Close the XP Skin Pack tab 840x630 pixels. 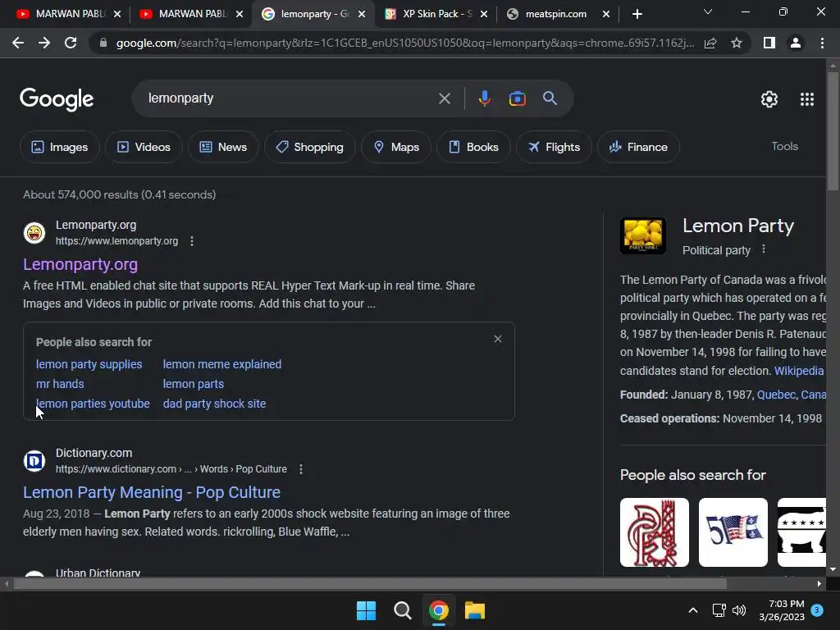click(x=484, y=14)
